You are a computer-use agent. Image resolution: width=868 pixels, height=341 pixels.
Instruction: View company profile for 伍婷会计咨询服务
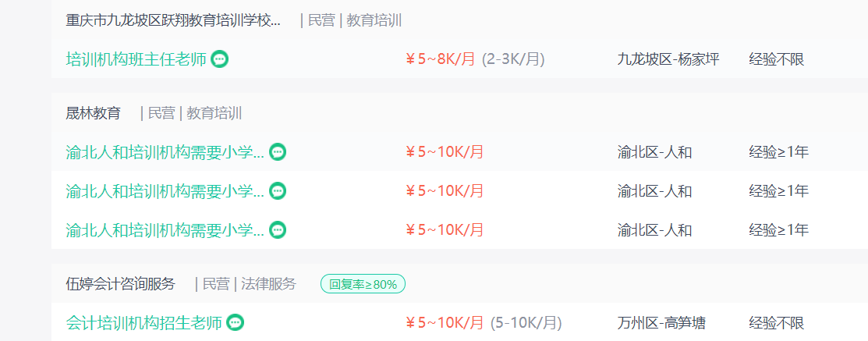pos(120,285)
